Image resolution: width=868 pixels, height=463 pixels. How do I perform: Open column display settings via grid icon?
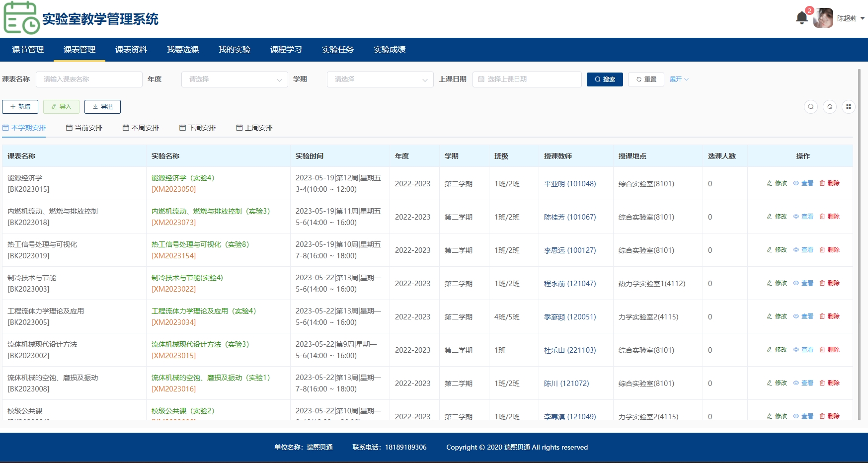coord(849,107)
